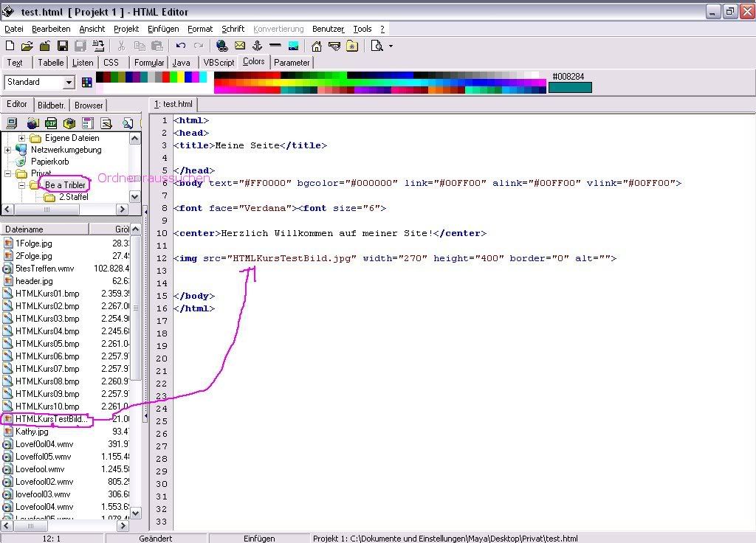
Task: Select file Lovefool02.wmv in the list
Action: tap(44, 481)
